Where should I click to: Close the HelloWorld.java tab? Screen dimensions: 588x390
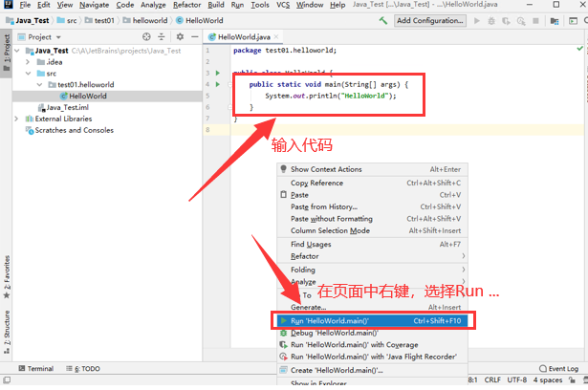click(x=276, y=36)
